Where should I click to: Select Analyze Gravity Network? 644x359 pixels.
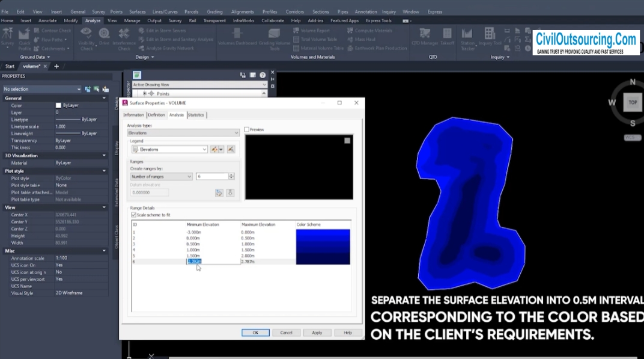[166, 48]
